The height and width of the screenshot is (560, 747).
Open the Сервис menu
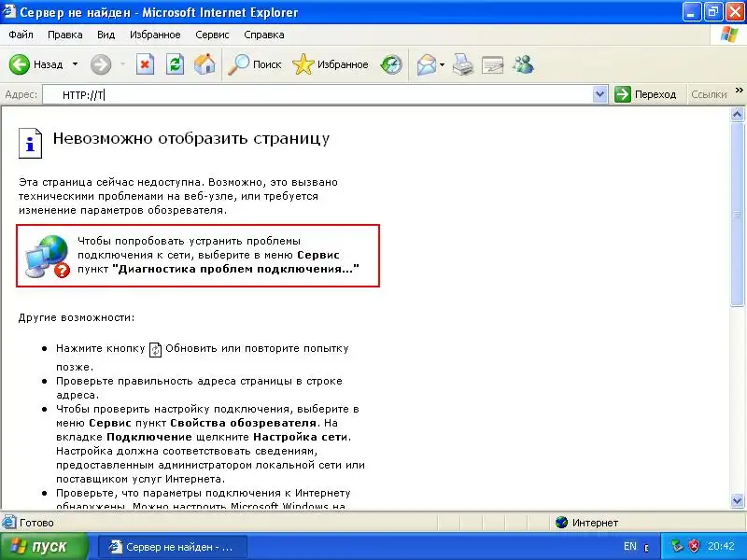tap(212, 35)
